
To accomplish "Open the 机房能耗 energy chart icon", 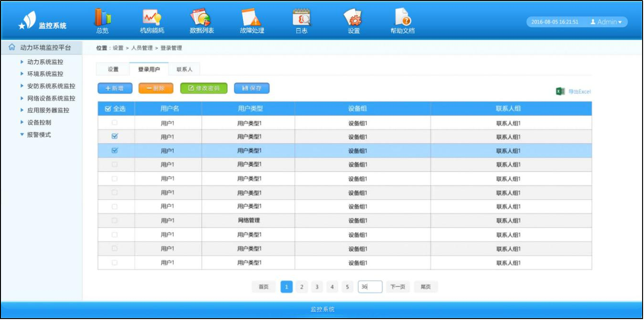I will pyautogui.click(x=152, y=18).
